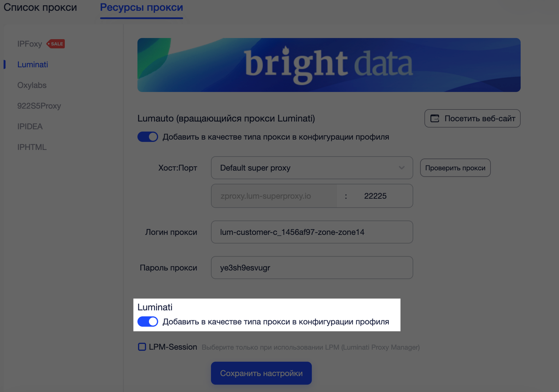Click the proxy login field with lum-customer value
This screenshot has height=392, width=559.
(312, 232)
